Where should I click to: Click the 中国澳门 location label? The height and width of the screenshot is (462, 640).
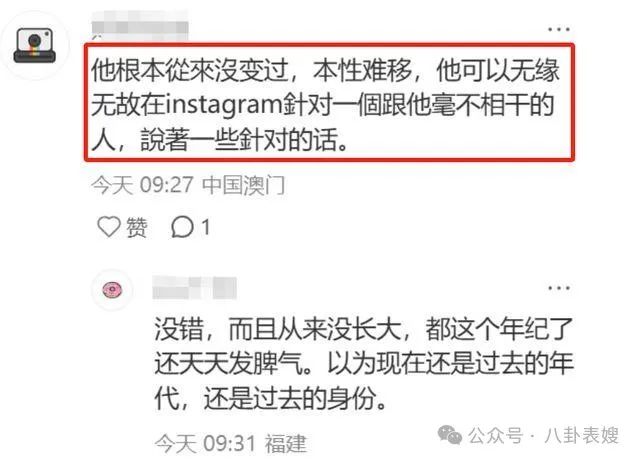[x=243, y=186]
